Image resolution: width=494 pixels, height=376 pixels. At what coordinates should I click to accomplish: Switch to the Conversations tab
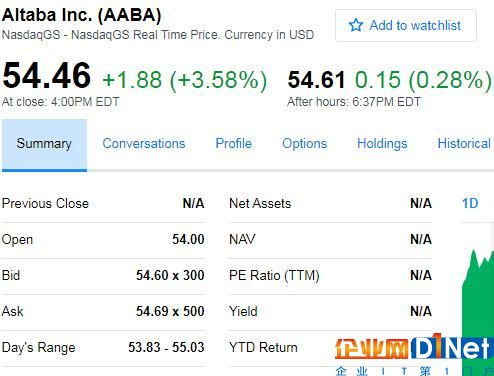click(144, 144)
